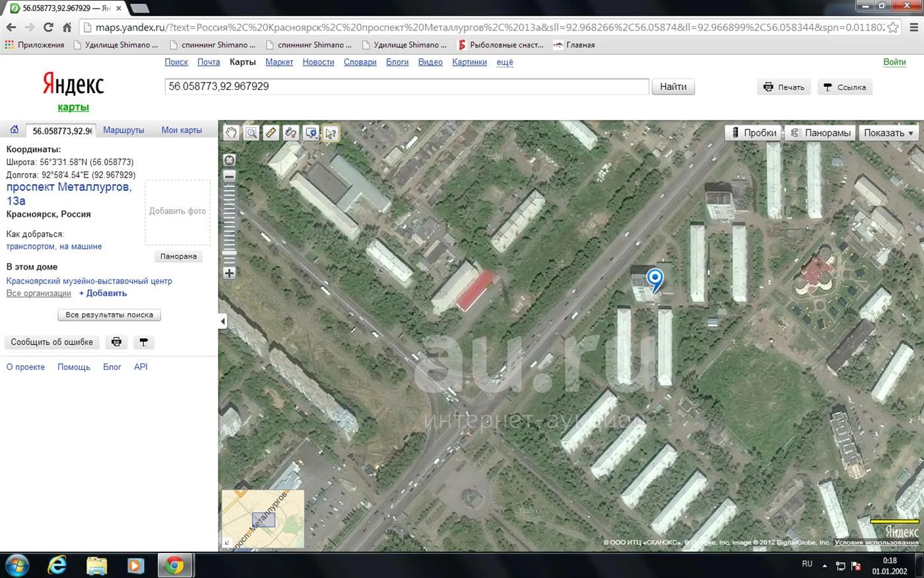Open the home icon tab in sidebar
The height and width of the screenshot is (578, 924).
(x=14, y=129)
